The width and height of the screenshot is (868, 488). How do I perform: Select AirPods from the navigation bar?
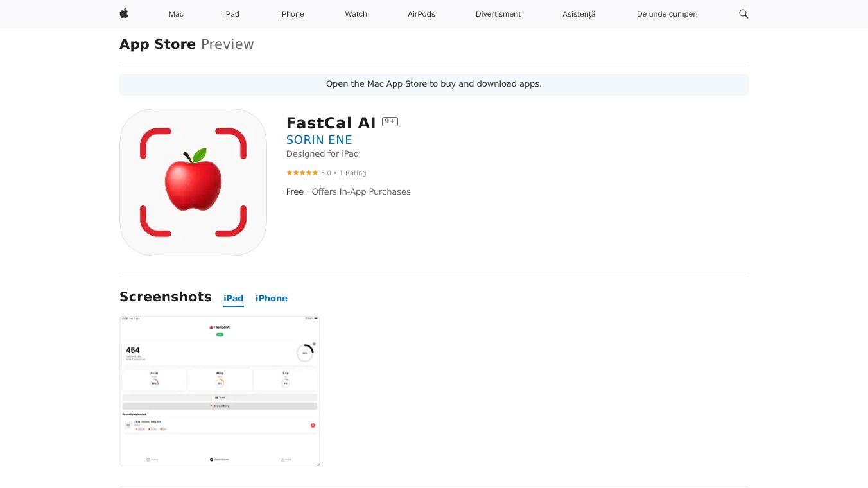click(x=421, y=14)
